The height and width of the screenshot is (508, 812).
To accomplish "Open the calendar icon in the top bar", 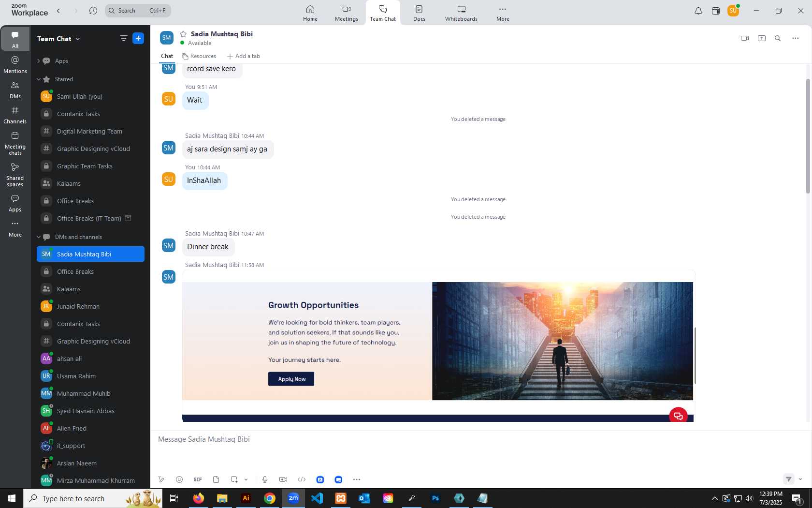I will click(716, 11).
